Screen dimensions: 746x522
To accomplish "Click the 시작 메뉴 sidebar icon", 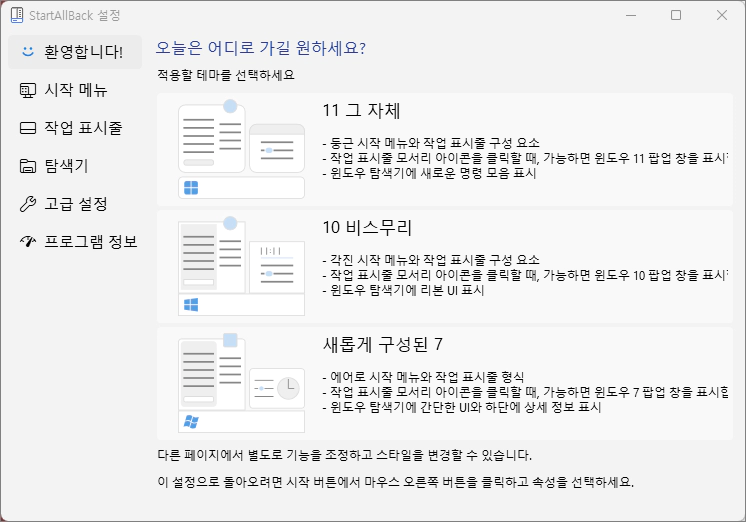I will click(x=28, y=90).
